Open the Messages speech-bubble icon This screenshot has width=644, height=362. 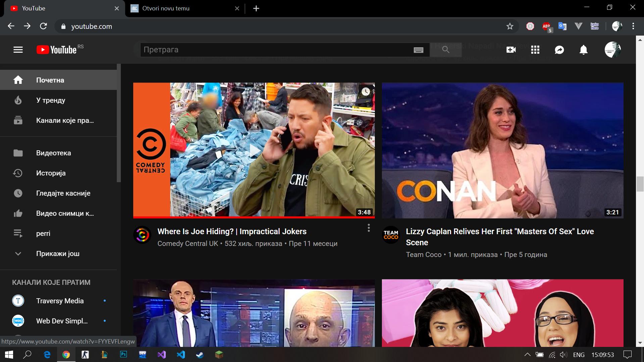[559, 49]
